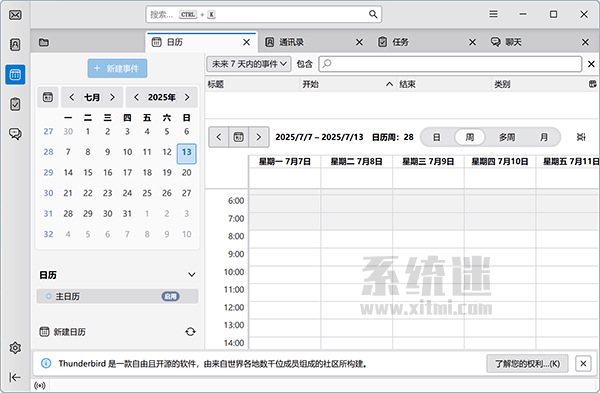
Task: Open the Thunderbird hamburger menu
Action: [494, 14]
